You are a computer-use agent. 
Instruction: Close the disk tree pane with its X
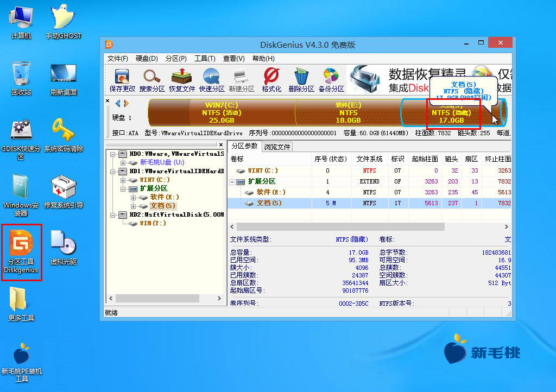click(221, 144)
